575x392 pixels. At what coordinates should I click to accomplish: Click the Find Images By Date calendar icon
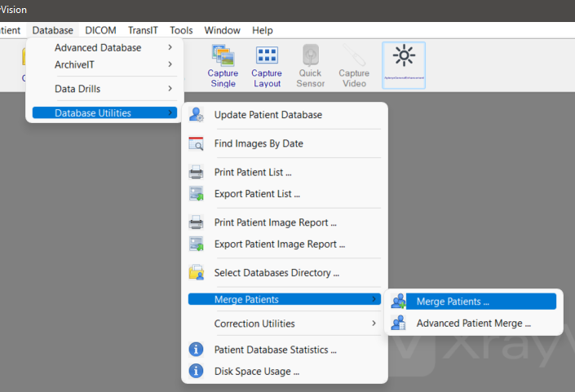[197, 143]
